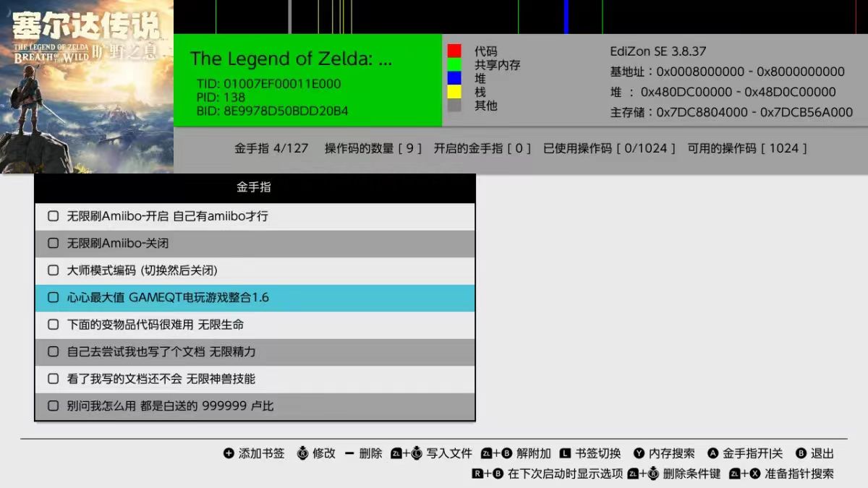
Task: Click the red 代码 legend swatch
Action: pyautogui.click(x=454, y=51)
